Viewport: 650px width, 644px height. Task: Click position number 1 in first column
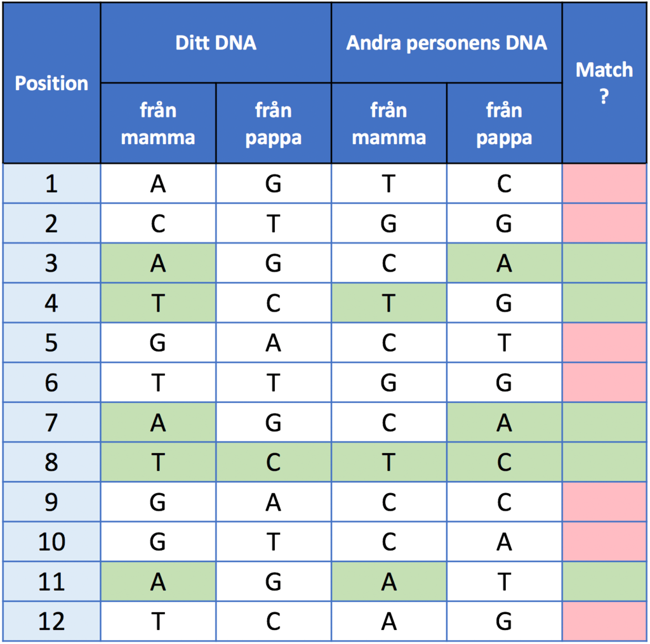point(51,184)
